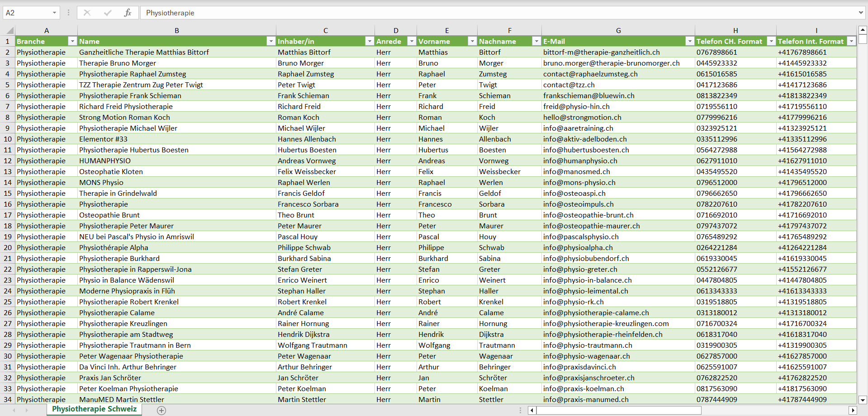Click the horizontal scrollbar track
This screenshot has width=868, height=416.
click(x=776, y=410)
